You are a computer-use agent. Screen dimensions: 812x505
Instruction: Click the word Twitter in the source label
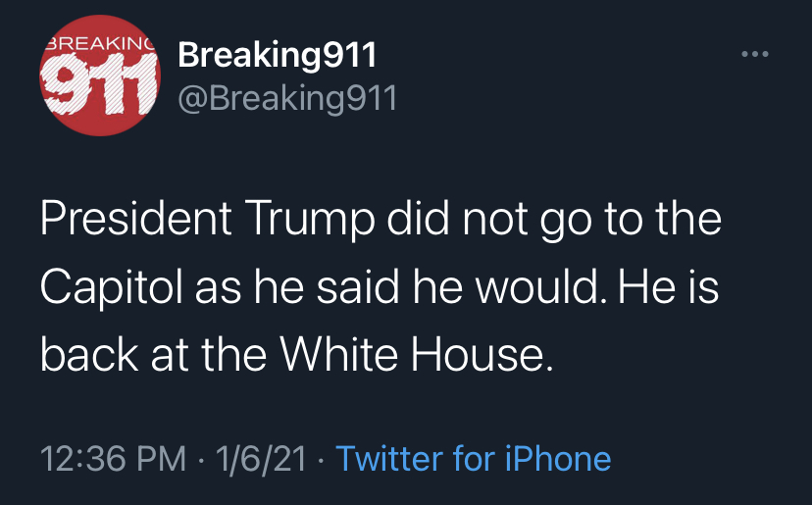pyautogui.click(x=389, y=459)
